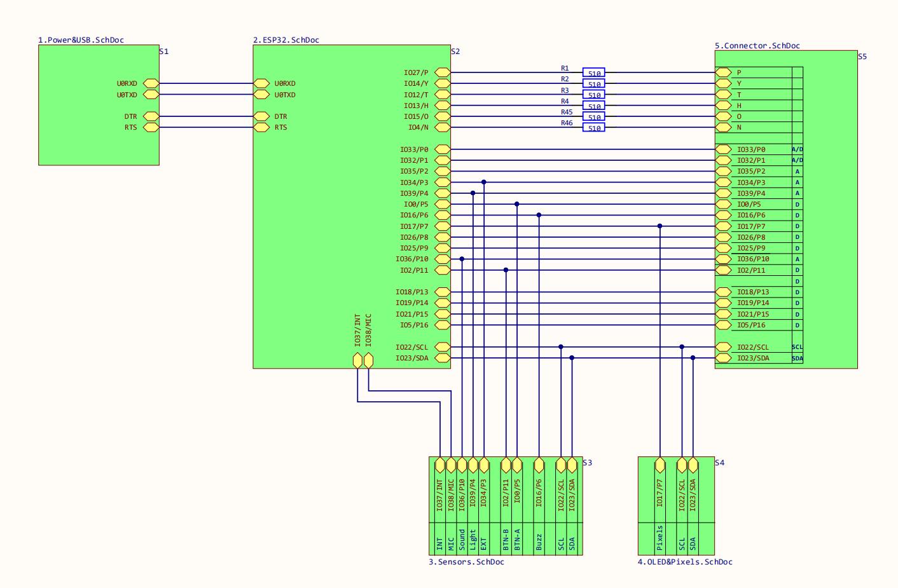The width and height of the screenshot is (898, 588).
Task: Select IO25/P9 port on Connector sheet
Action: [723, 248]
